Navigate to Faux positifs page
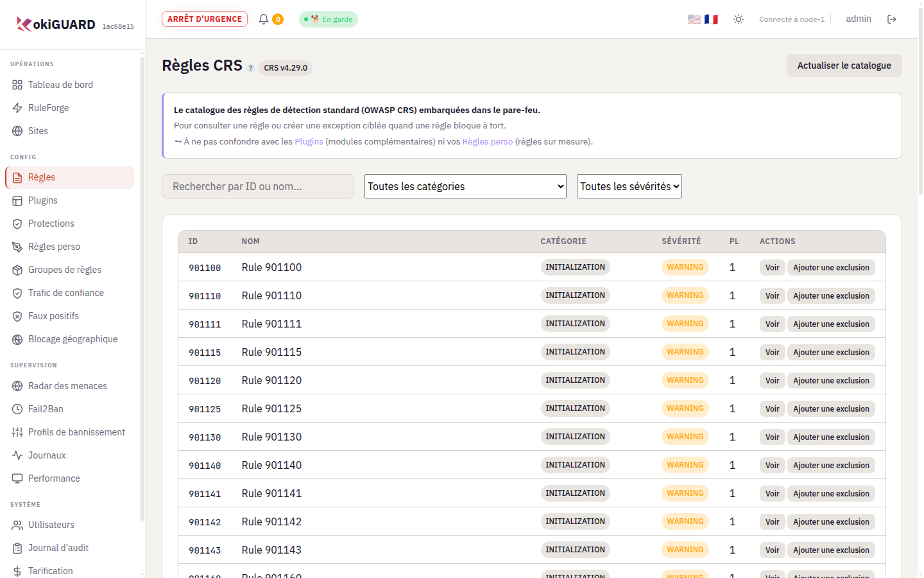 coord(69,316)
